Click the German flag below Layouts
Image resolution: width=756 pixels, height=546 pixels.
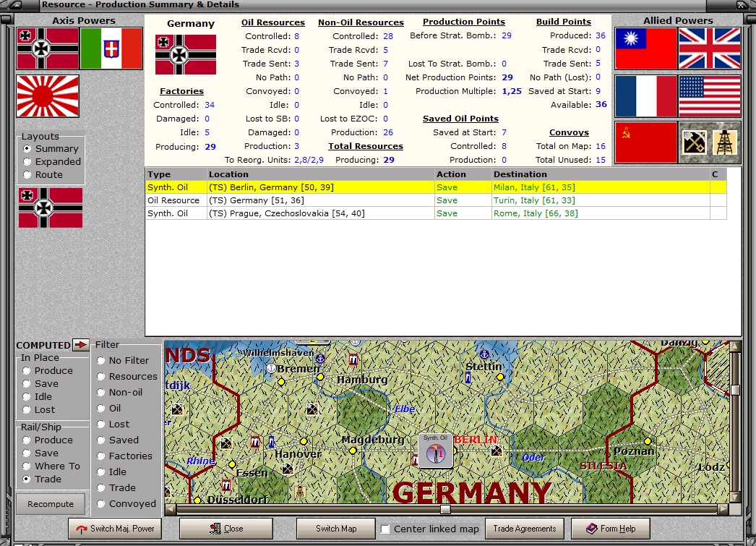pyautogui.click(x=51, y=208)
